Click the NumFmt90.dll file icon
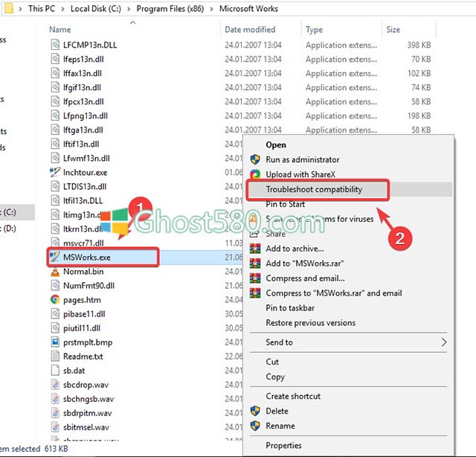This screenshot has width=476, height=457. (55, 286)
